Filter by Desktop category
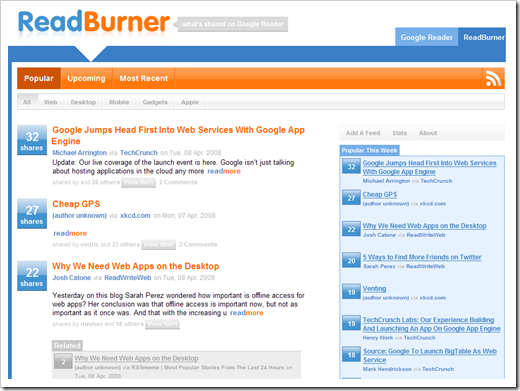Image resolution: width=520 pixels, height=391 pixels. (83, 102)
